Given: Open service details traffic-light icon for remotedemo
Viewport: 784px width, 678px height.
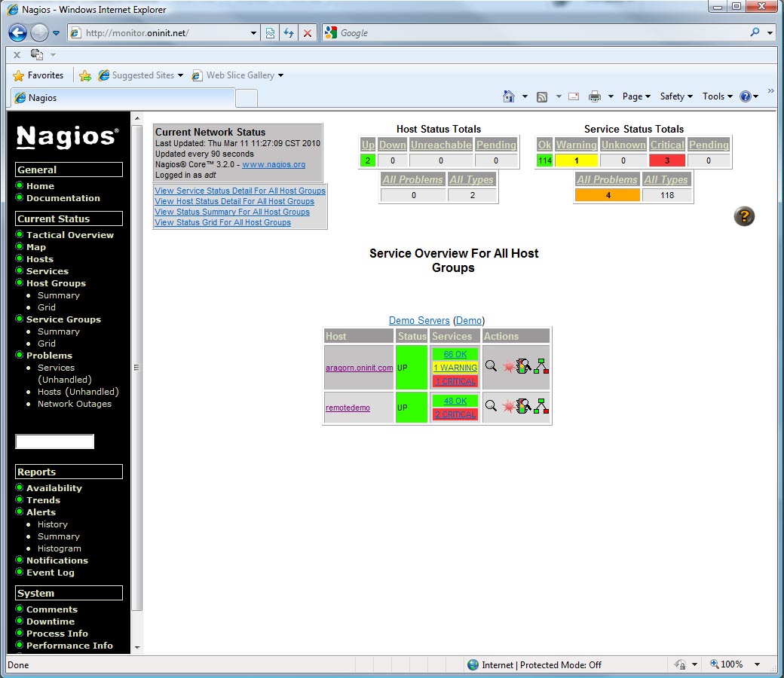Looking at the screenshot, I should coord(523,406).
